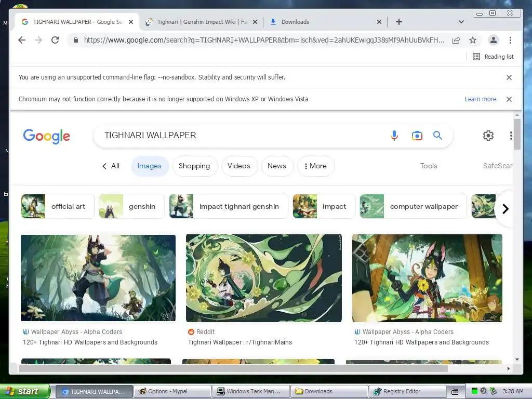Switch to Downloads folder taskbar button

(329, 392)
